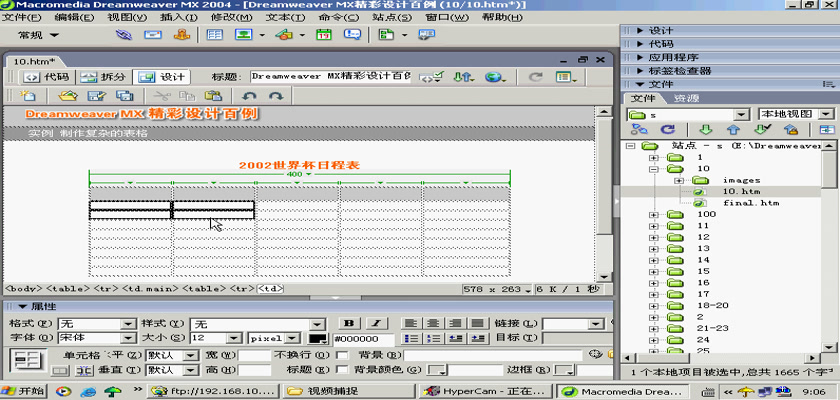Click the Insert Image icon
The image size is (840, 400).
[244, 35]
